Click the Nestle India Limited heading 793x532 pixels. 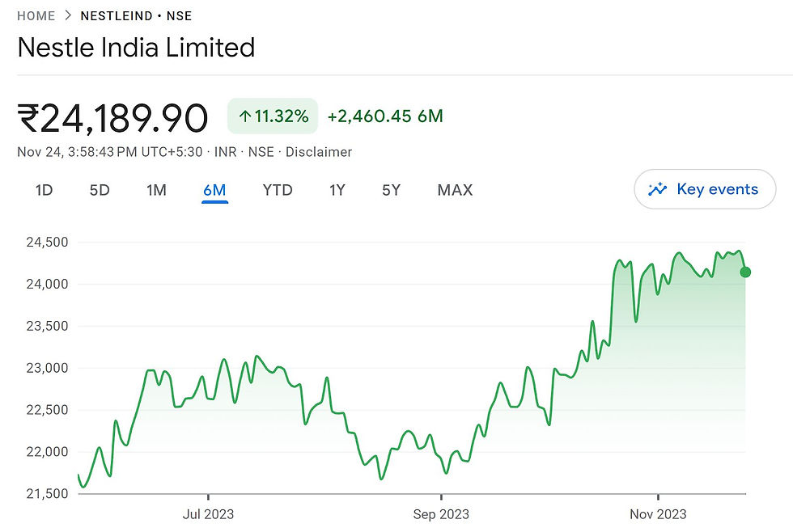[136, 48]
